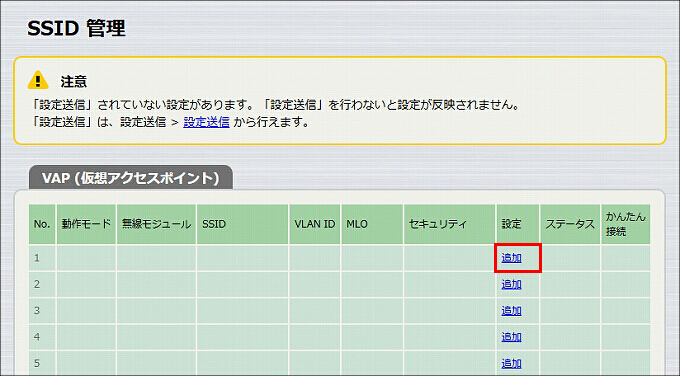Click row number 2 cell

tap(42, 284)
